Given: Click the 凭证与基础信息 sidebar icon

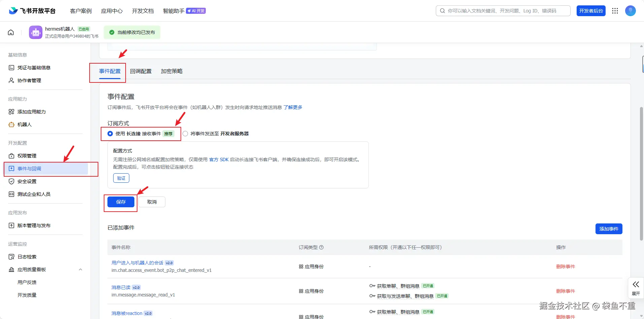Looking at the screenshot, I should [11, 68].
